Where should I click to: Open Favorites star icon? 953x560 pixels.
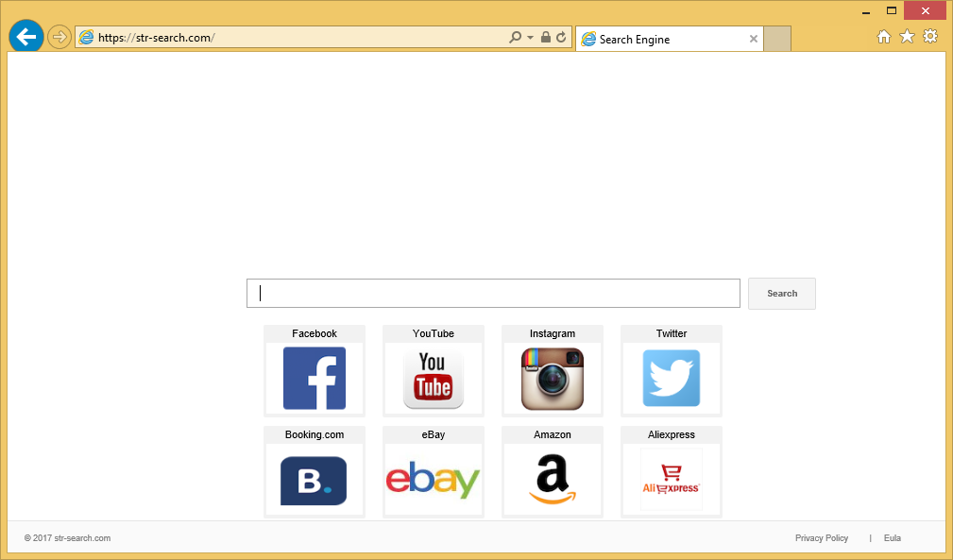point(907,37)
